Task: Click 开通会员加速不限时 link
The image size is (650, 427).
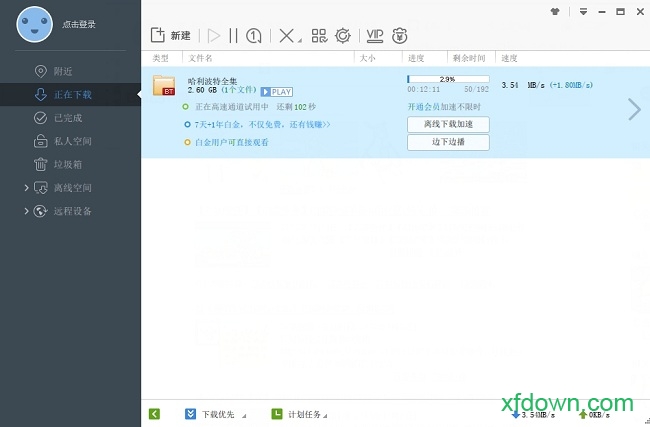Action: [444, 107]
